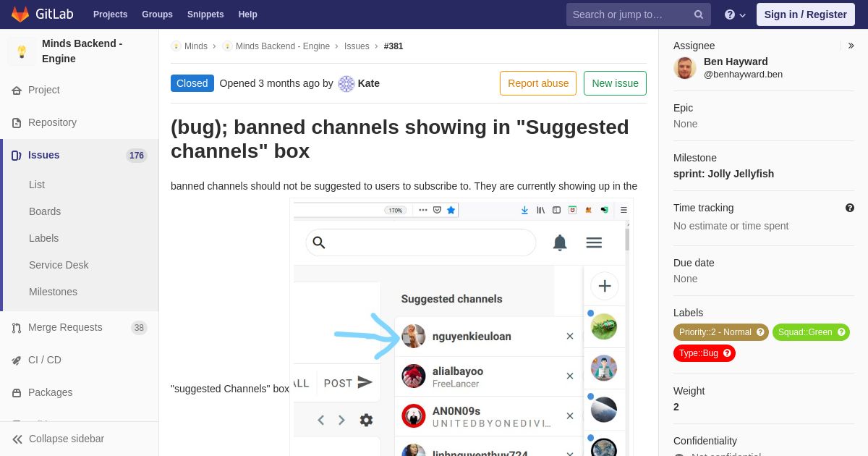Click issue number #381 breadcrumb
The width and height of the screenshot is (868, 456).
pos(393,46)
